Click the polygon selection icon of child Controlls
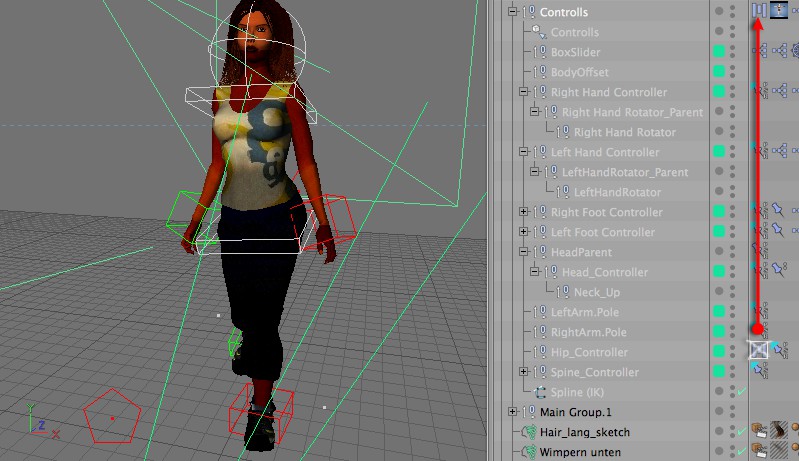The height and width of the screenshot is (461, 799). [x=539, y=32]
